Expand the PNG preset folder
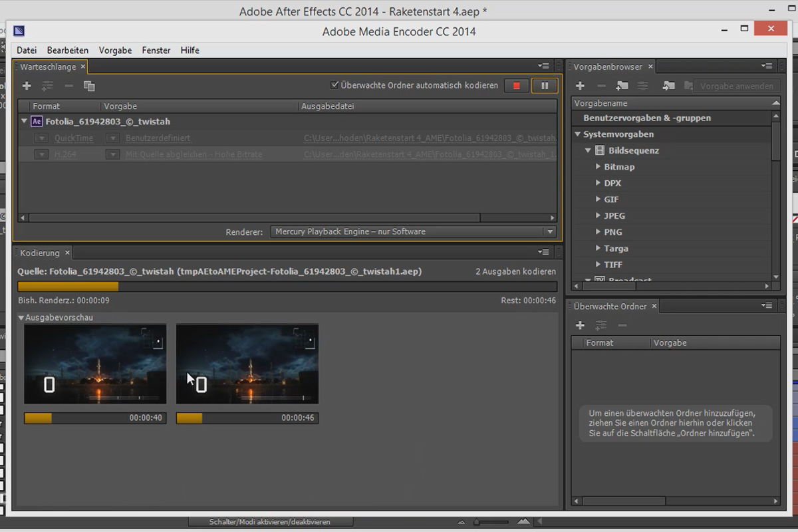The width and height of the screenshot is (798, 532). coord(598,232)
